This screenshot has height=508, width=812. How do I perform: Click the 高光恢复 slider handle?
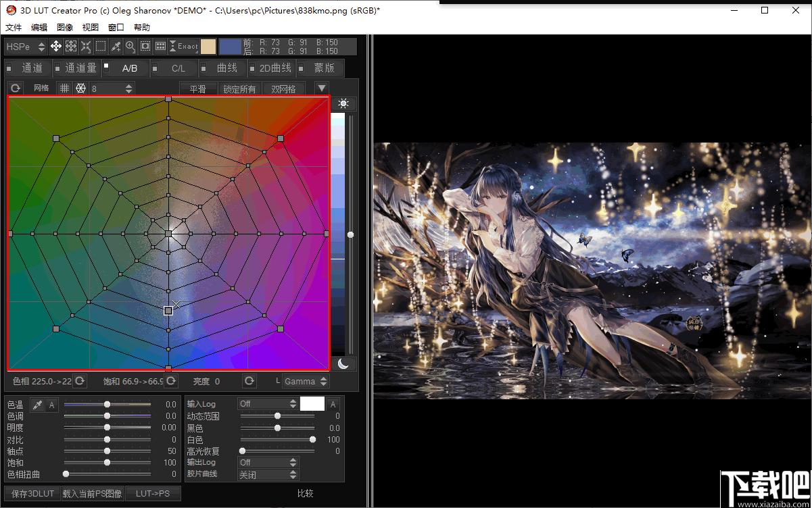(x=242, y=451)
